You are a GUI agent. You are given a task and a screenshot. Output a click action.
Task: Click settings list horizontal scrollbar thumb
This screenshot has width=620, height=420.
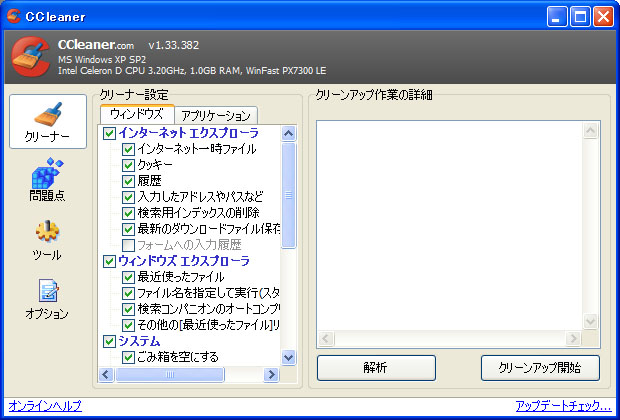[170, 374]
